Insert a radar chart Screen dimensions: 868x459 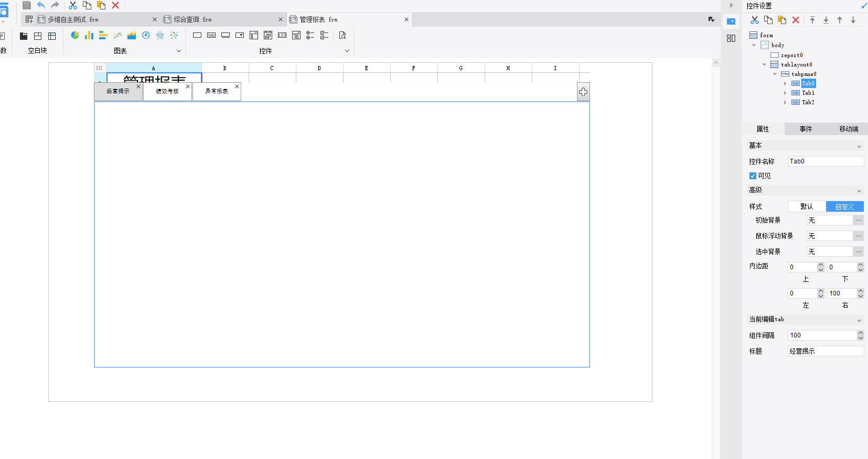point(160,35)
